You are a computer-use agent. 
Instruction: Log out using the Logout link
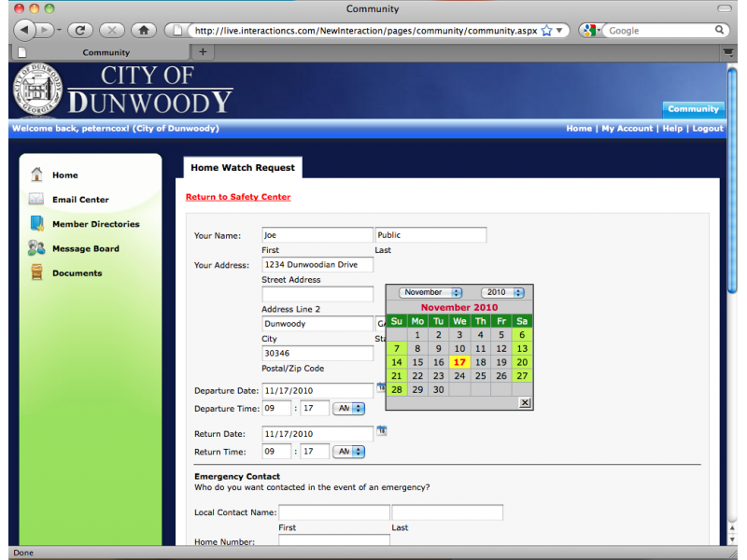[x=708, y=128]
